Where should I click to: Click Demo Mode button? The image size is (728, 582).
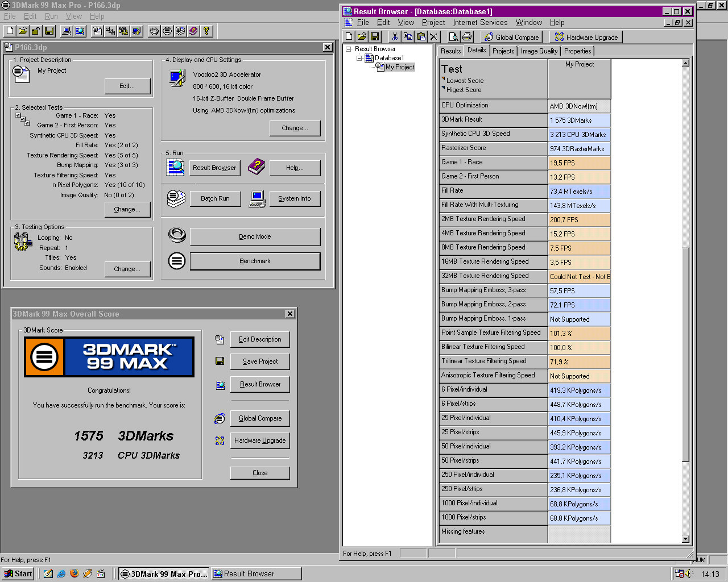click(255, 237)
